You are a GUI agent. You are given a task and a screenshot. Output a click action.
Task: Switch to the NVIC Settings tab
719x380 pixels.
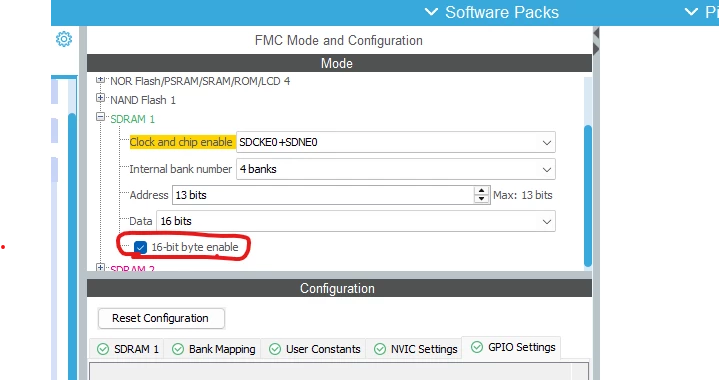pyautogui.click(x=415, y=349)
